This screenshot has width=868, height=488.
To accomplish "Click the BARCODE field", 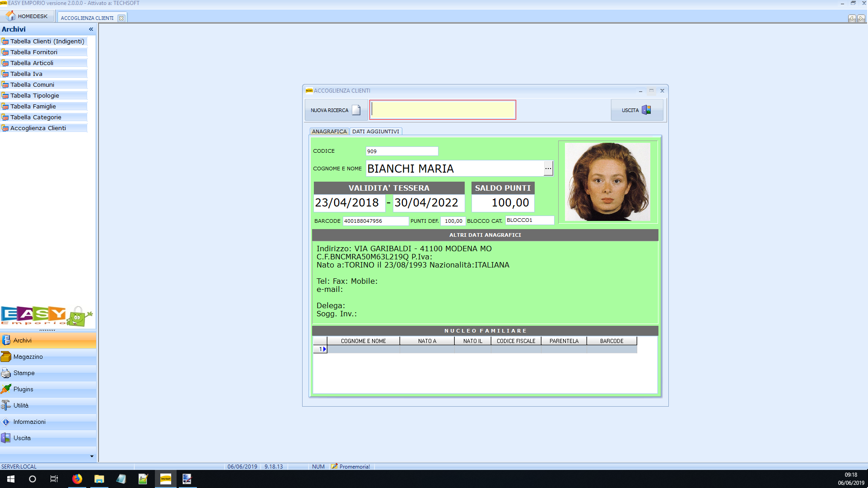I will click(376, 221).
